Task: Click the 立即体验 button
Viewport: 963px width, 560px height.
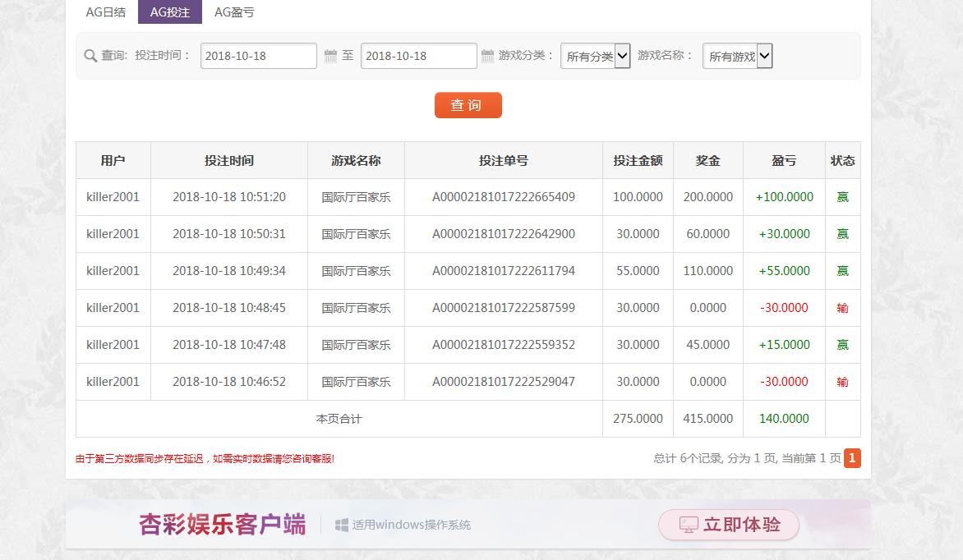Action: (729, 525)
